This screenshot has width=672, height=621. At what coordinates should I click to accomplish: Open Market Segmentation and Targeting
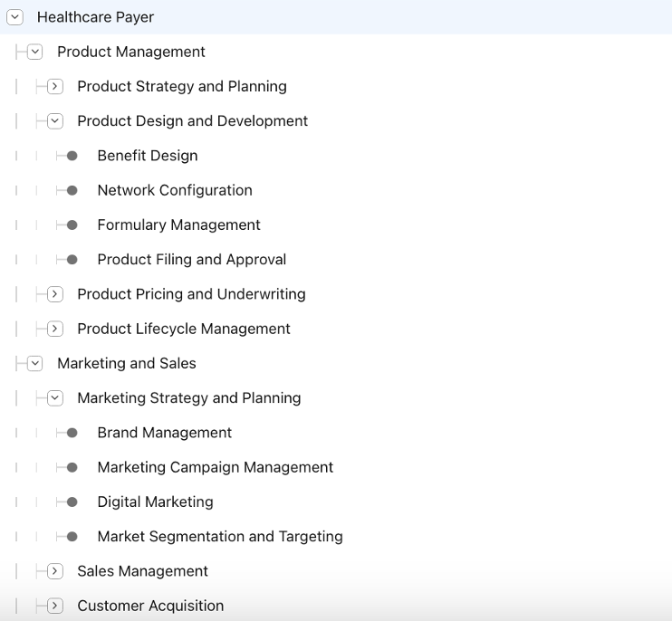[219, 537]
